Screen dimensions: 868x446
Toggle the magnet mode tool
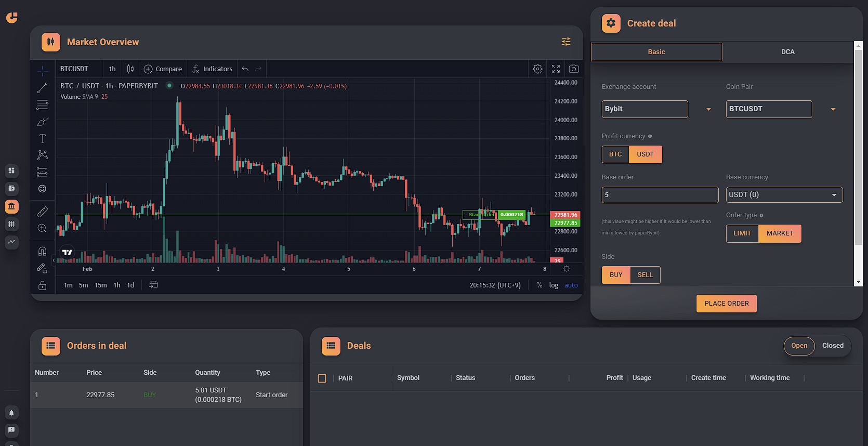43,252
